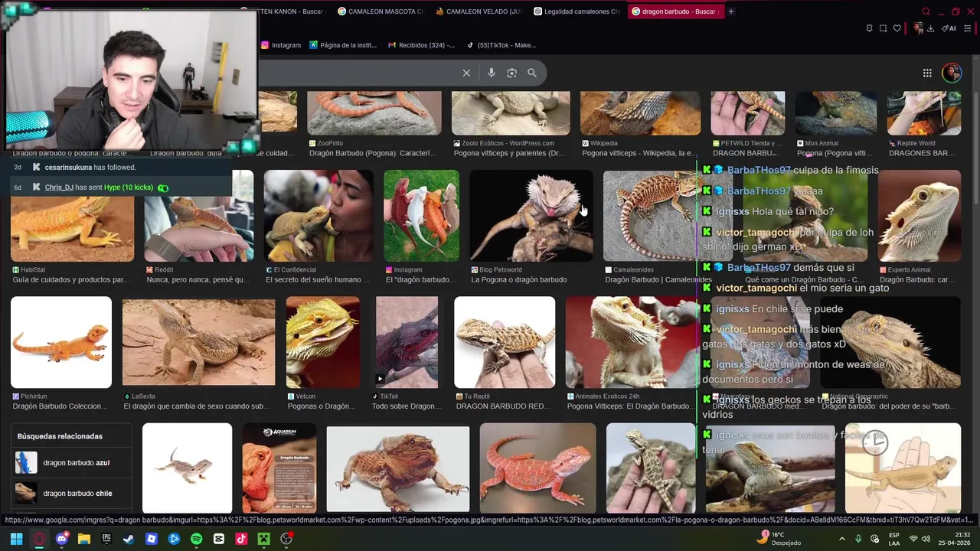Viewport: 980px width, 551px height.
Task: Open the Página de la instit... bookmark
Action: (343, 45)
